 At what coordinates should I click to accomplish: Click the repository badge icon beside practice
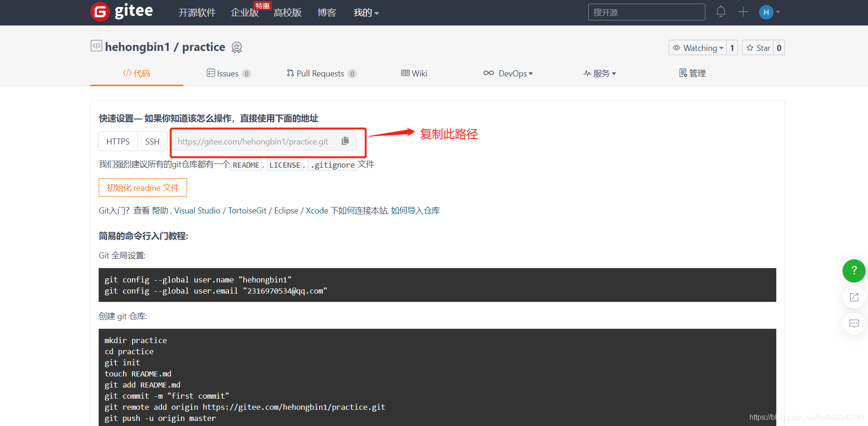click(x=237, y=47)
